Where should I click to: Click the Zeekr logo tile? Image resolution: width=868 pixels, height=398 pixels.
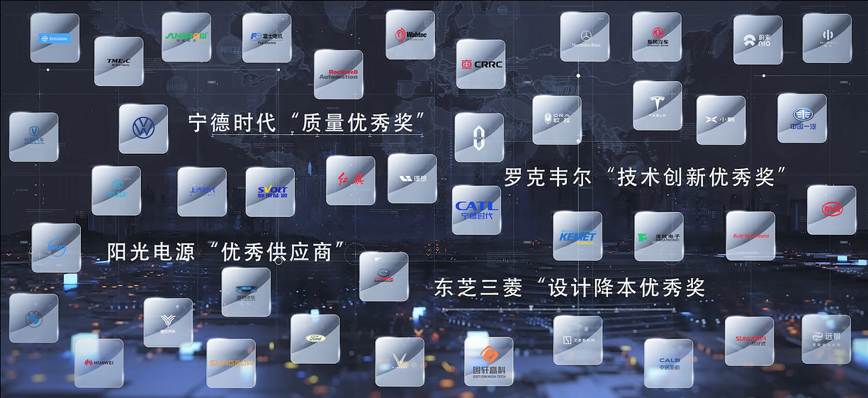tap(577, 340)
